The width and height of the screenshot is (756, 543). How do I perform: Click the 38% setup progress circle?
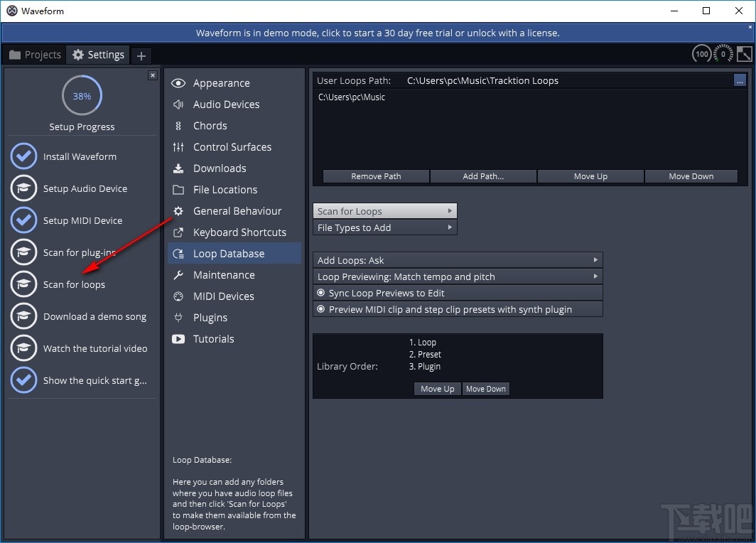tap(82, 95)
